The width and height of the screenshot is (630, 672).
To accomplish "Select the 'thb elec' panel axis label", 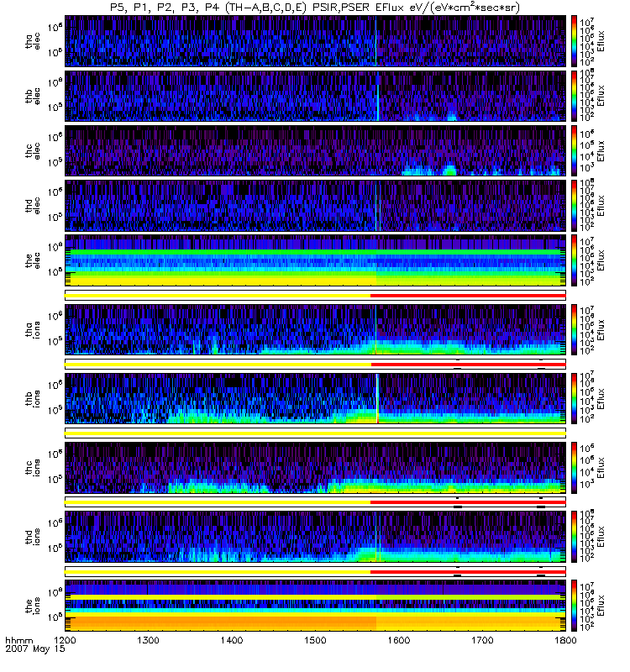I will coord(33,96).
